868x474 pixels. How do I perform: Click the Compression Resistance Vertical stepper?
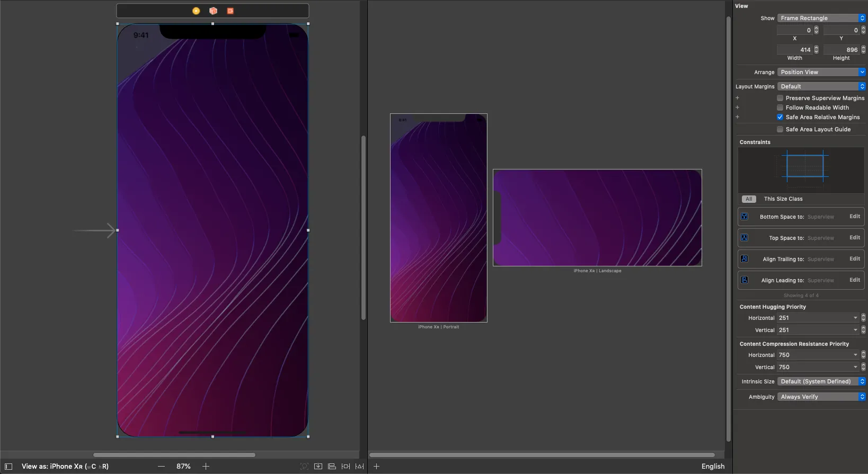coord(863,367)
